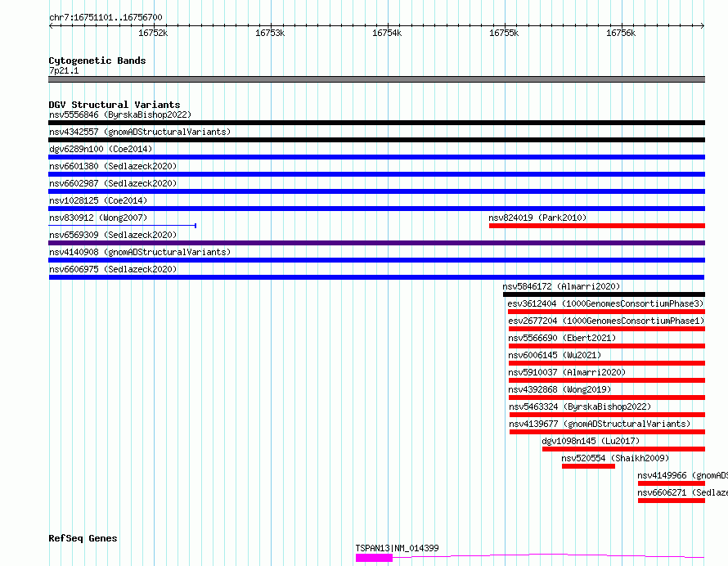Click the chr7:16751101..16756700 position label

(x=106, y=17)
